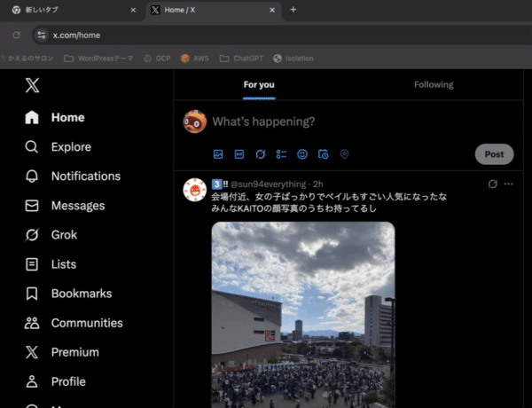The width and height of the screenshot is (532, 408).
Task: Open Lists in sidebar
Action: [51, 264]
